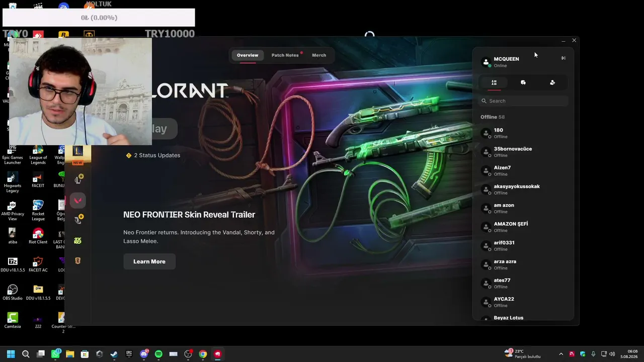
Task: Select friend ates77
Action: (x=523, y=283)
